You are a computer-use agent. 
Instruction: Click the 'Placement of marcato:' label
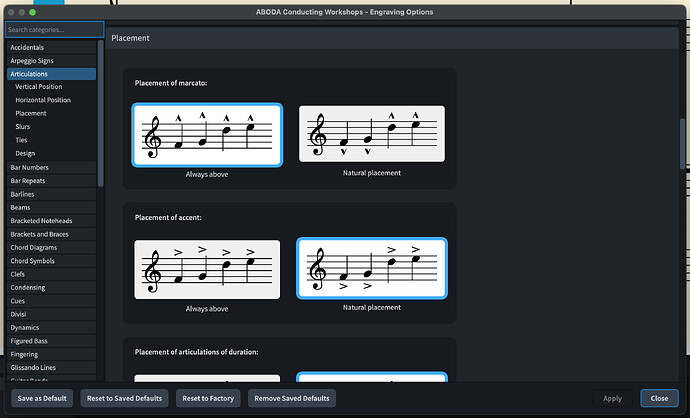click(x=171, y=83)
